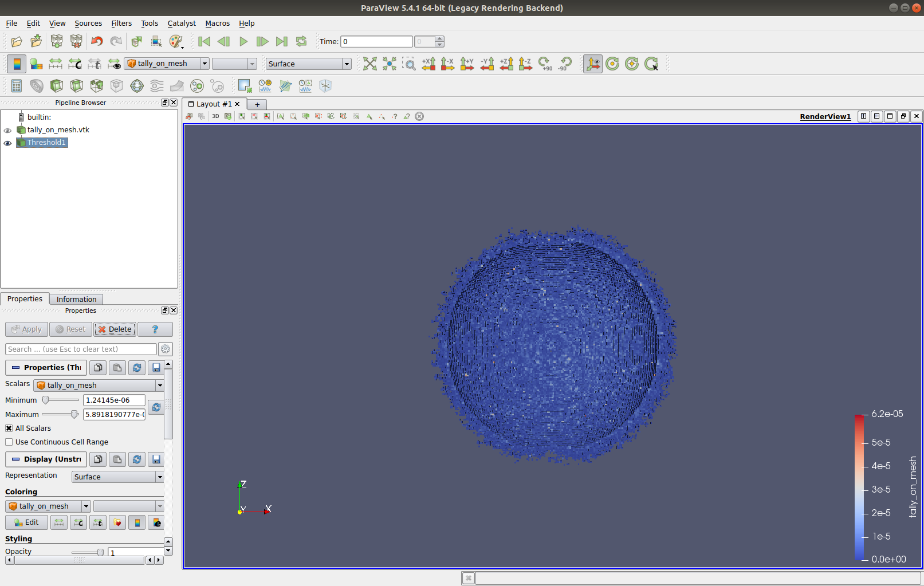Screen dimensions: 924x586
Task: Enable Use Continuous Cell Range
Action: pyautogui.click(x=9, y=442)
